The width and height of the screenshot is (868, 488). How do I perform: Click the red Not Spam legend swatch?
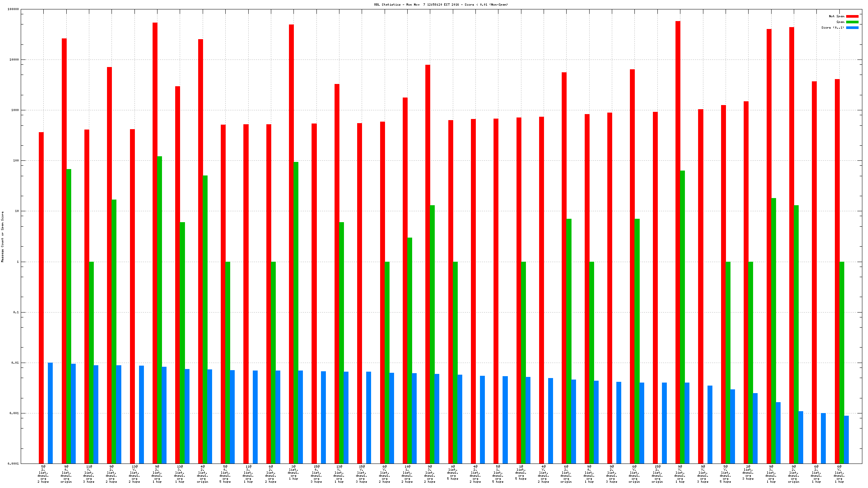[x=852, y=16]
